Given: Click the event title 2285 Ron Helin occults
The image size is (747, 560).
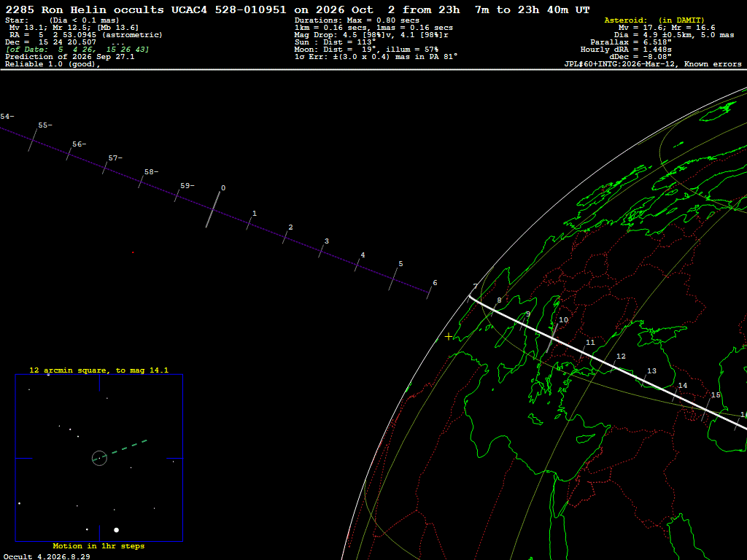Looking at the screenshot, I should (85, 9).
